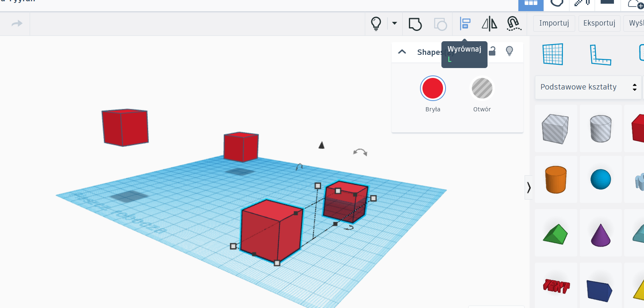Select the Mirror tool icon
This screenshot has height=308, width=644.
(489, 24)
